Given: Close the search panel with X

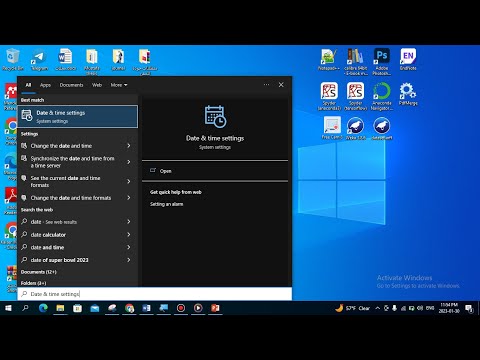Looking at the screenshot, I should pyautogui.click(x=281, y=85).
